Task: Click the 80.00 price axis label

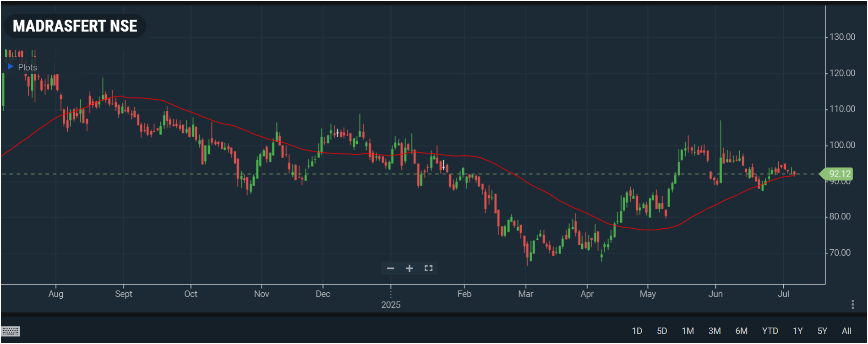Action: coord(840,216)
